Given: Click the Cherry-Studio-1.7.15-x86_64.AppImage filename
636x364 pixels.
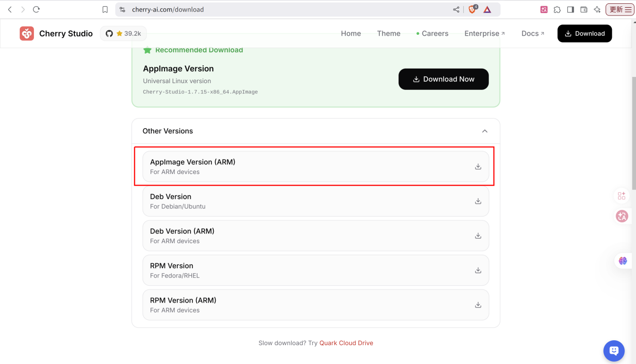Looking at the screenshot, I should (200, 92).
